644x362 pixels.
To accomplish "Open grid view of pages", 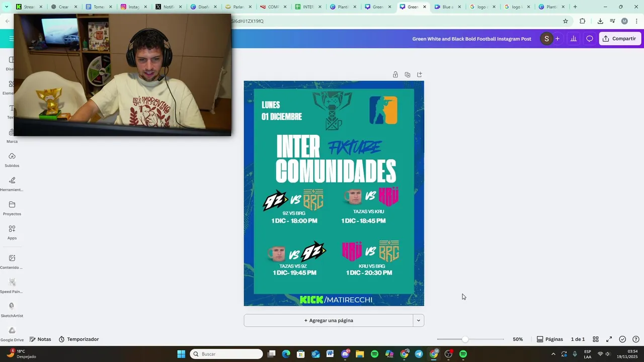I will (596, 339).
